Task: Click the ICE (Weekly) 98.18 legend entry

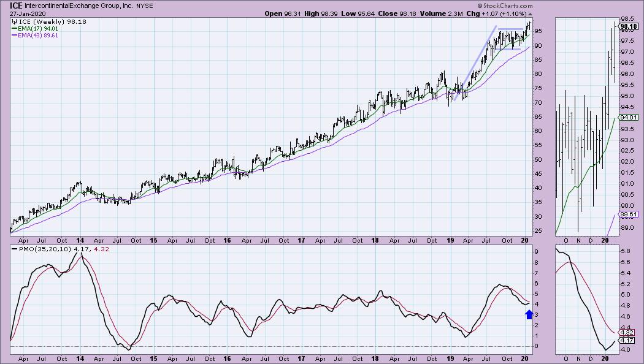Action: [x=53, y=21]
